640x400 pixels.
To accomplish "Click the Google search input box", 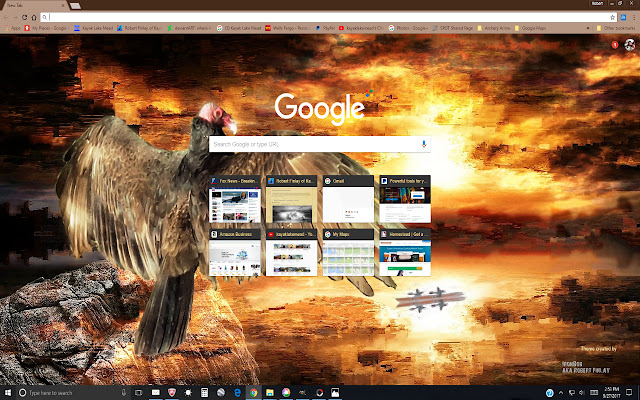I will coord(312,145).
